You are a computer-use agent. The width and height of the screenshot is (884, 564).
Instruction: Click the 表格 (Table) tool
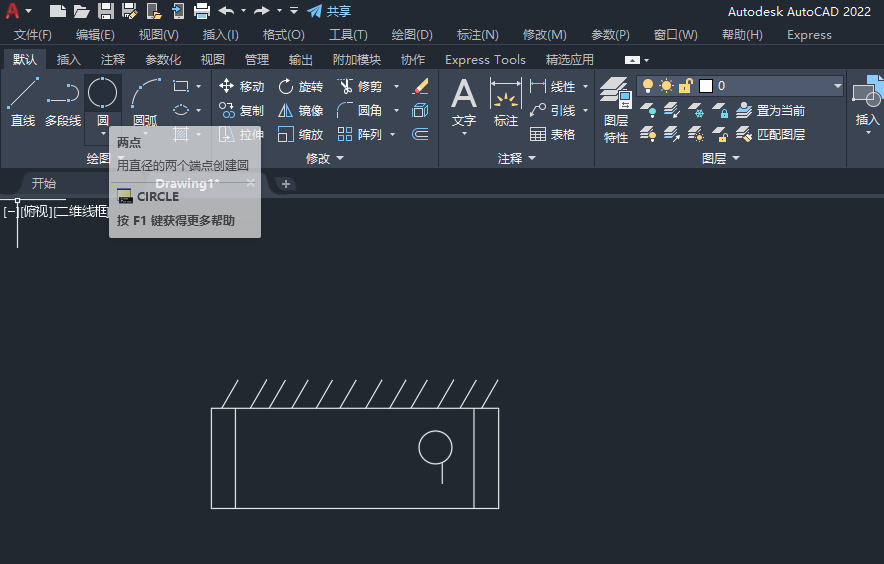point(552,134)
